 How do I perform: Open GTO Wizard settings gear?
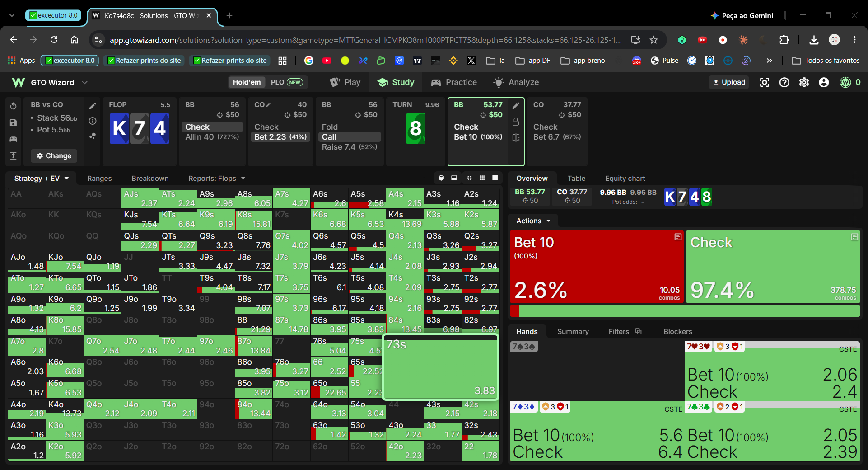click(x=804, y=82)
